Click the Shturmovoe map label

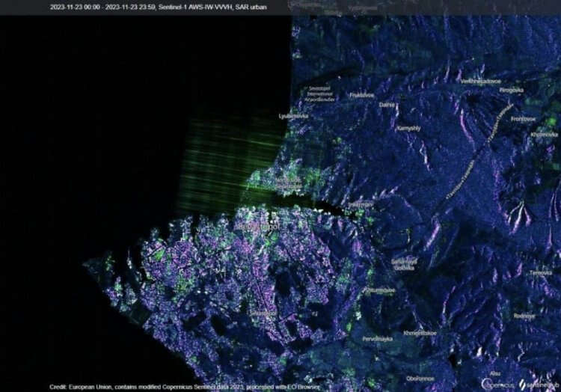pyautogui.click(x=379, y=289)
